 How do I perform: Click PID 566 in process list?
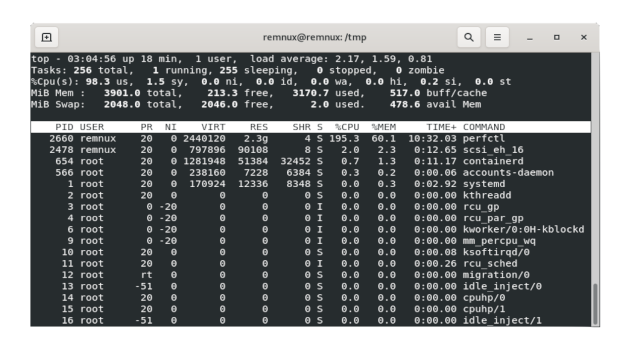click(x=64, y=173)
